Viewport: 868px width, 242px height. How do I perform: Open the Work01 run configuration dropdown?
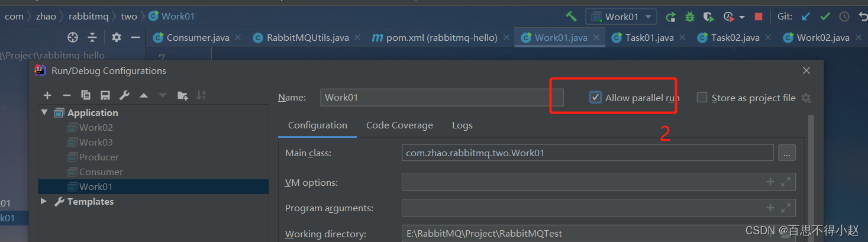621,17
